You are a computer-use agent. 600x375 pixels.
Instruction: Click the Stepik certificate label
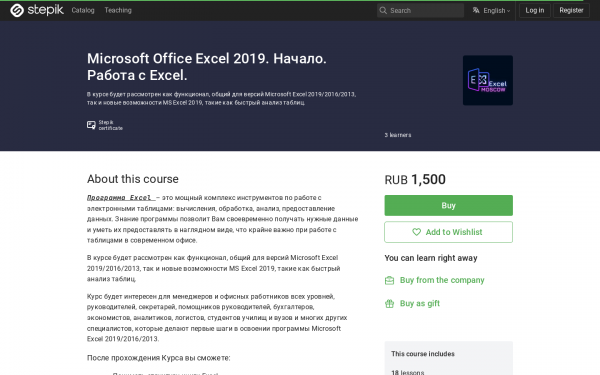coord(111,125)
